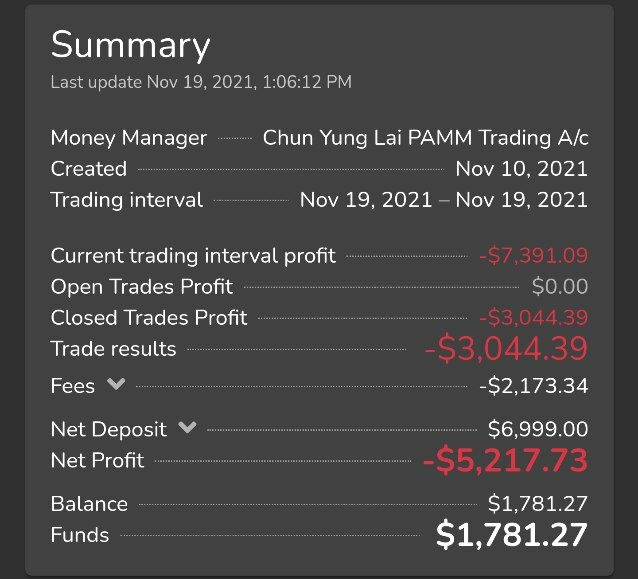This screenshot has width=638, height=579.
Task: Select the Open Trades Profit $0.00 value
Action: tap(560, 286)
